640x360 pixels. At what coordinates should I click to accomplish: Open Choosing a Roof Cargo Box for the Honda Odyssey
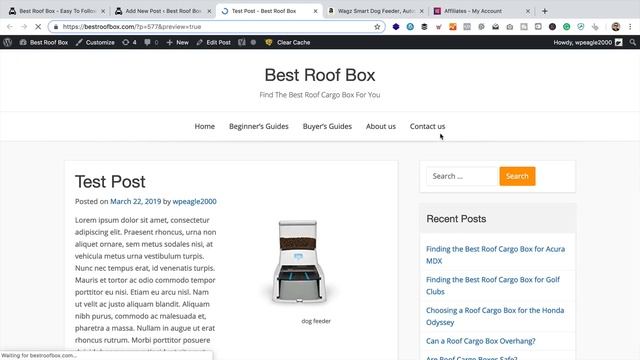[x=495, y=316]
